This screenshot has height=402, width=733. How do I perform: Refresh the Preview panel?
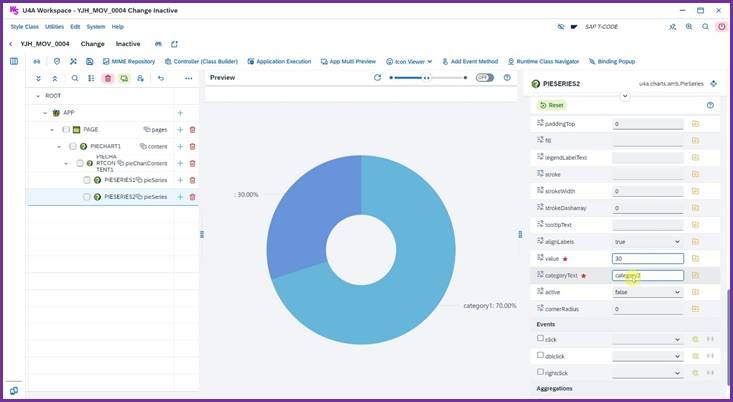377,78
